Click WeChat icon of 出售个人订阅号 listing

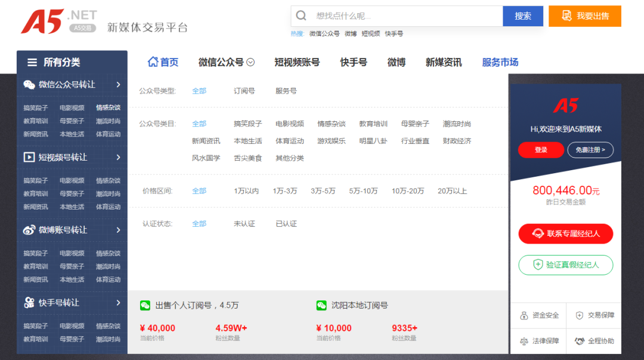(x=145, y=305)
